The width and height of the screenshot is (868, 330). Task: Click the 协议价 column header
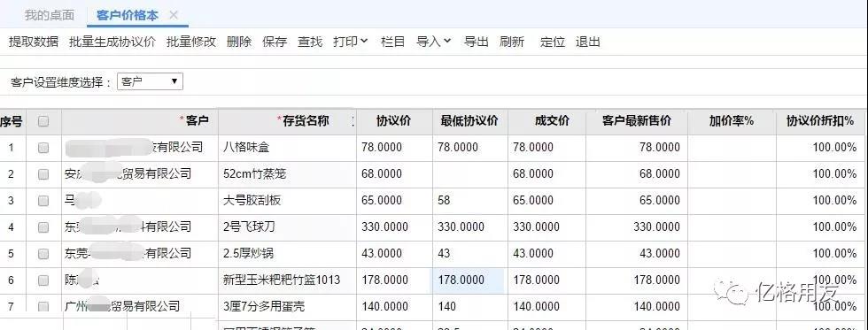click(393, 121)
